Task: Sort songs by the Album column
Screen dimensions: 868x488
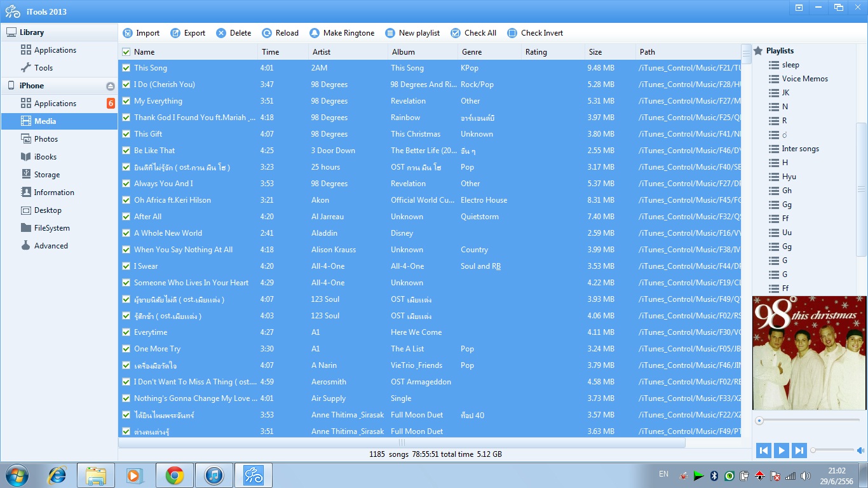Action: tap(423, 52)
